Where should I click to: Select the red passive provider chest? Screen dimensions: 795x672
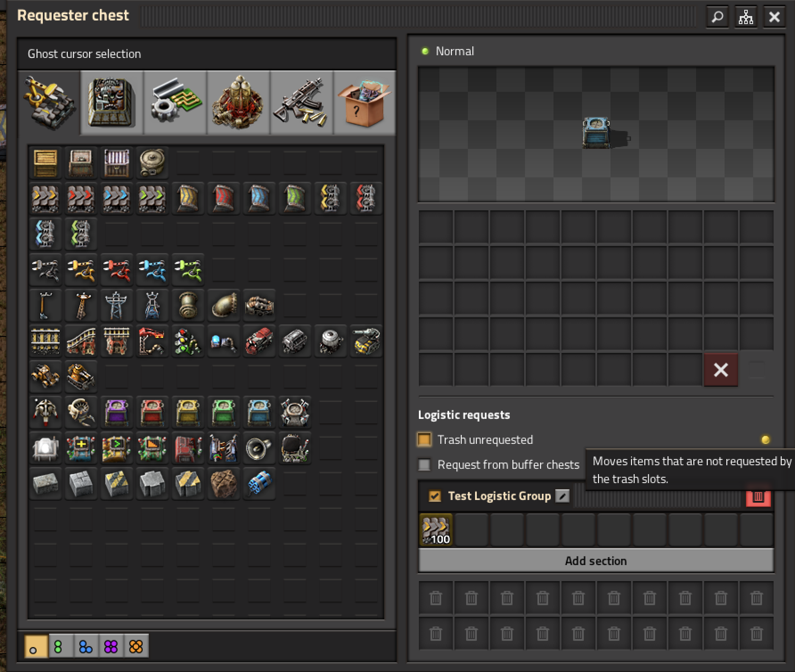click(152, 413)
